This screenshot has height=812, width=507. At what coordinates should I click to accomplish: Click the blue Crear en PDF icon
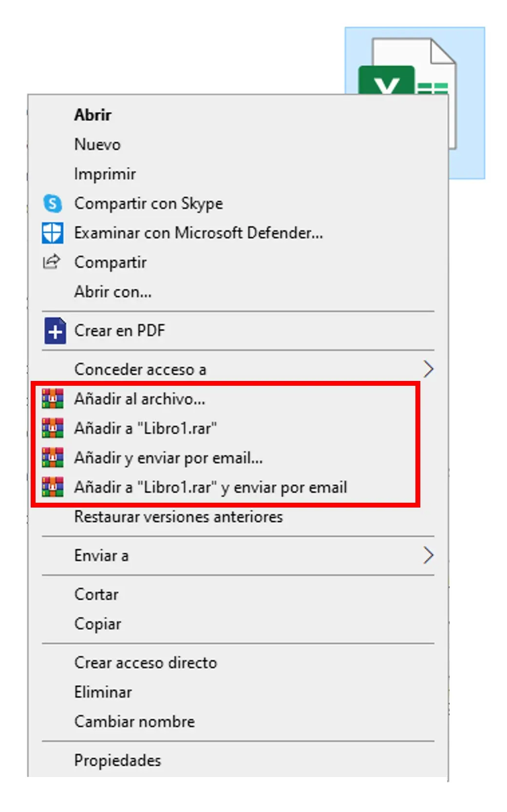tap(55, 331)
